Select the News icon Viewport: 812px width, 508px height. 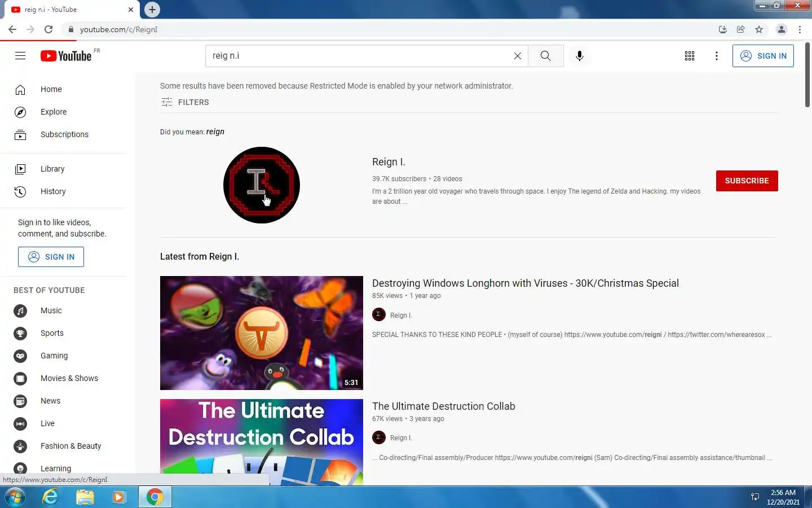(x=20, y=401)
